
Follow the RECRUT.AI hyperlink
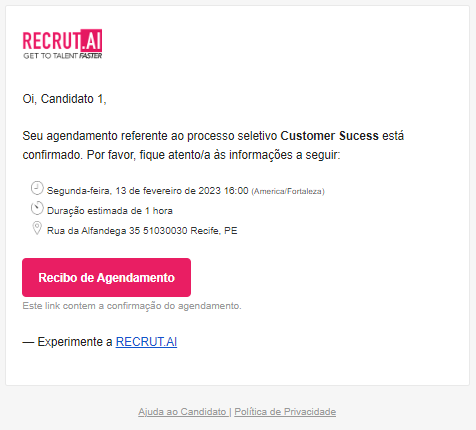[x=146, y=342]
